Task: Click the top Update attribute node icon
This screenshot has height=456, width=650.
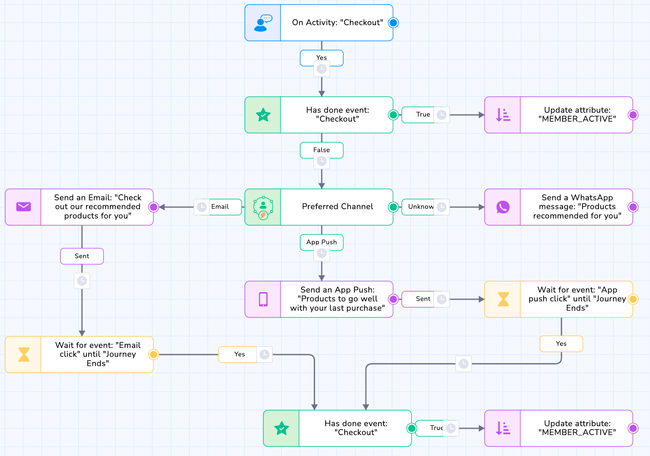Action: pos(503,115)
